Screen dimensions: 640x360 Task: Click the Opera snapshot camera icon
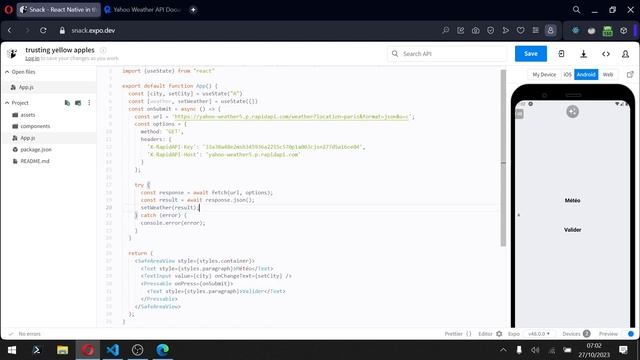click(476, 30)
